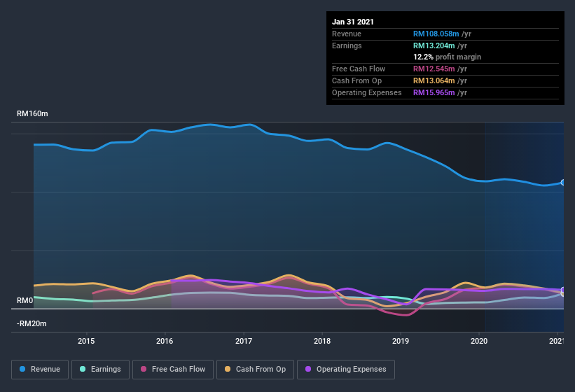Click the Revenue line endpoint marker
The height and width of the screenshot is (392, 575).
point(563,183)
